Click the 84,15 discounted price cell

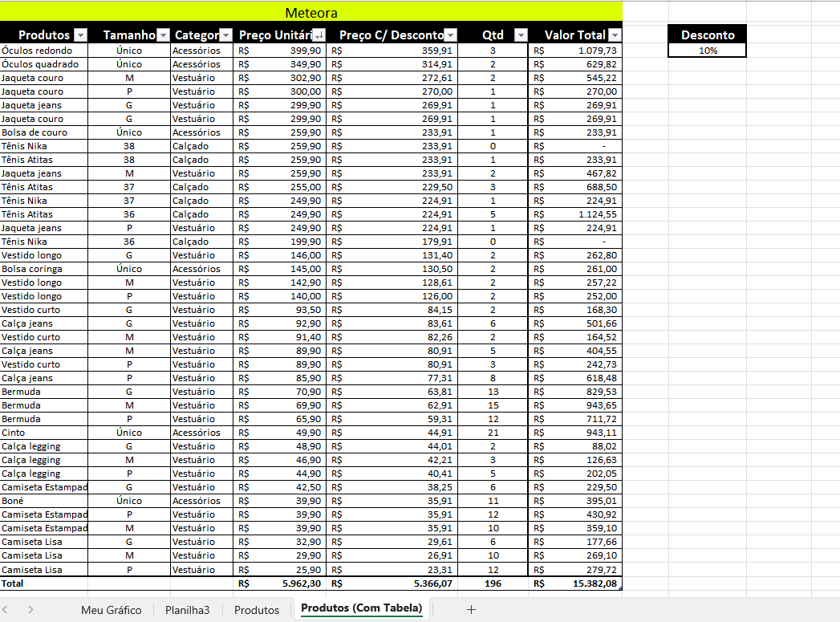pos(392,310)
